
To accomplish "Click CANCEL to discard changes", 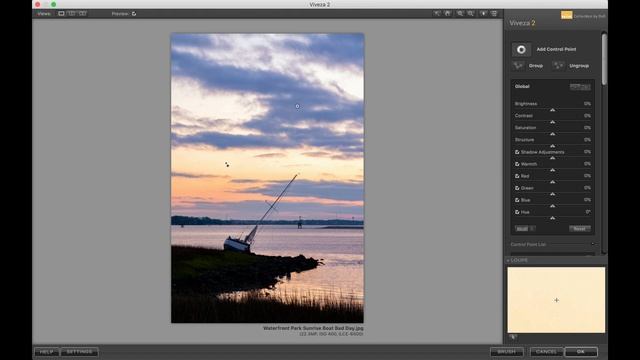I will [x=546, y=352].
